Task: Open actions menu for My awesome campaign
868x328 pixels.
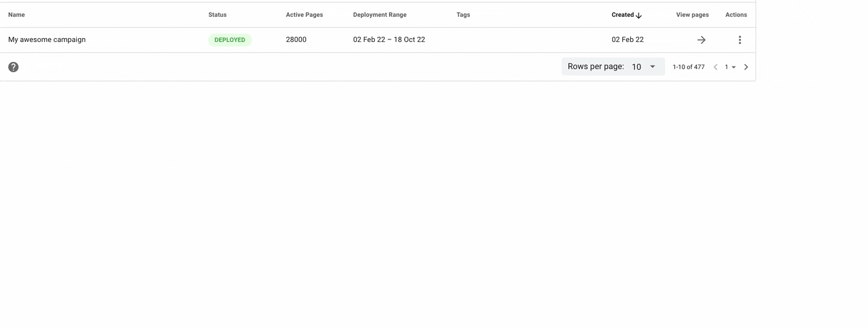Action: (739, 40)
